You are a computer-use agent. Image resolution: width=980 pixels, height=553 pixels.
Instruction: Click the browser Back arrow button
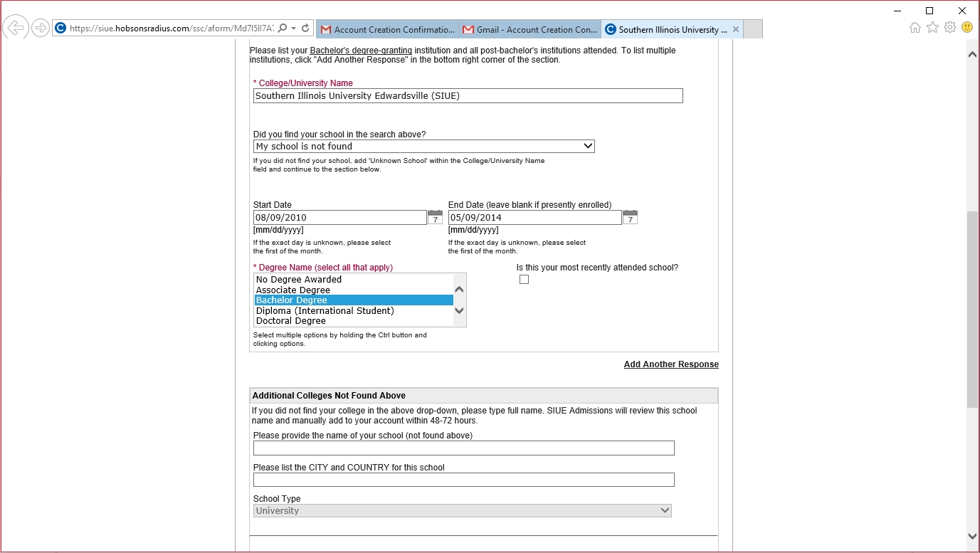[x=15, y=28]
